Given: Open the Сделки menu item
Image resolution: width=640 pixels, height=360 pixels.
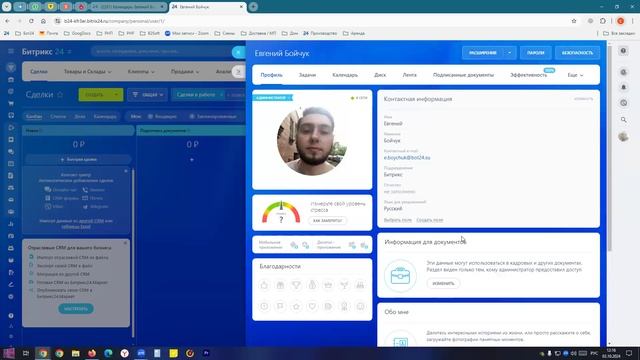Looking at the screenshot, I should tap(39, 71).
